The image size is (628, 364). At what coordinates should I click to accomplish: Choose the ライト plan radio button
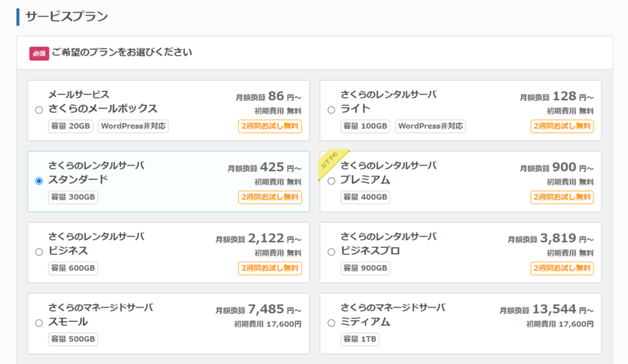(330, 110)
